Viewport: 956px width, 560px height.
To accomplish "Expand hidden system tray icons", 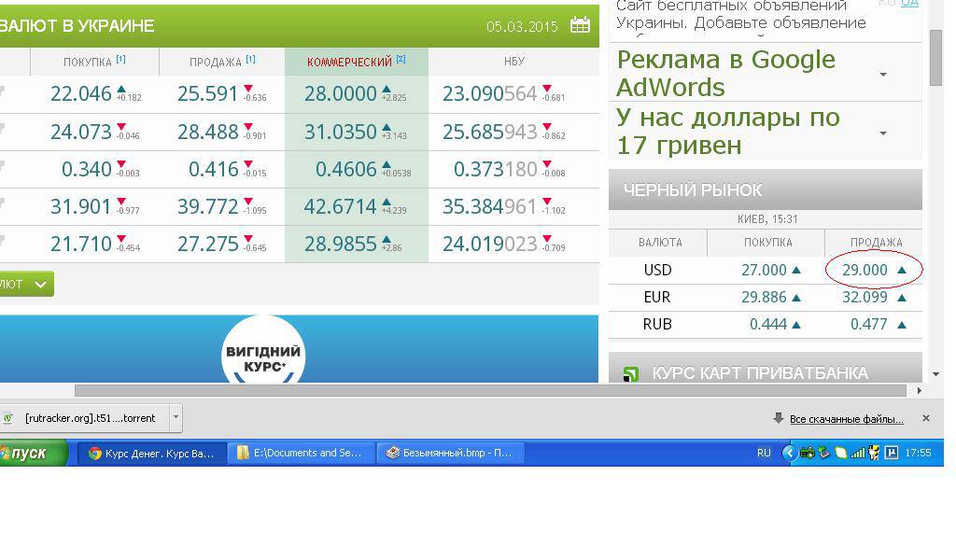I will point(789,453).
